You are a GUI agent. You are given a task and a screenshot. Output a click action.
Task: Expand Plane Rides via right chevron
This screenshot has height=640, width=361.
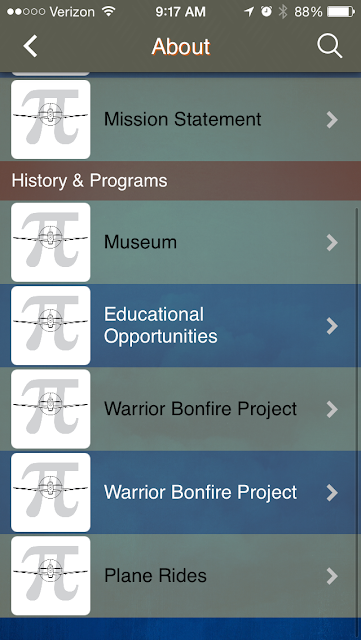pyautogui.click(x=332, y=576)
